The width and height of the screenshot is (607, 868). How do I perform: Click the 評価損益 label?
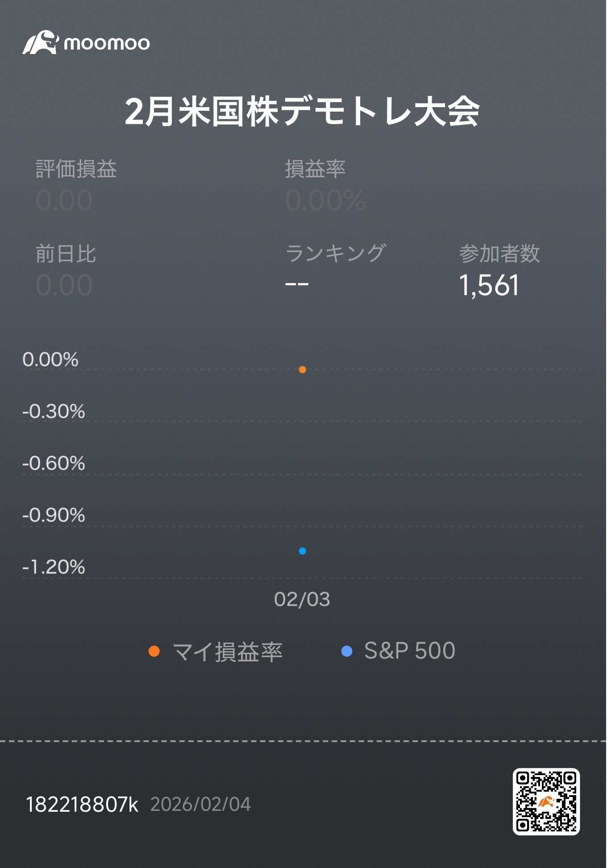[x=76, y=169]
